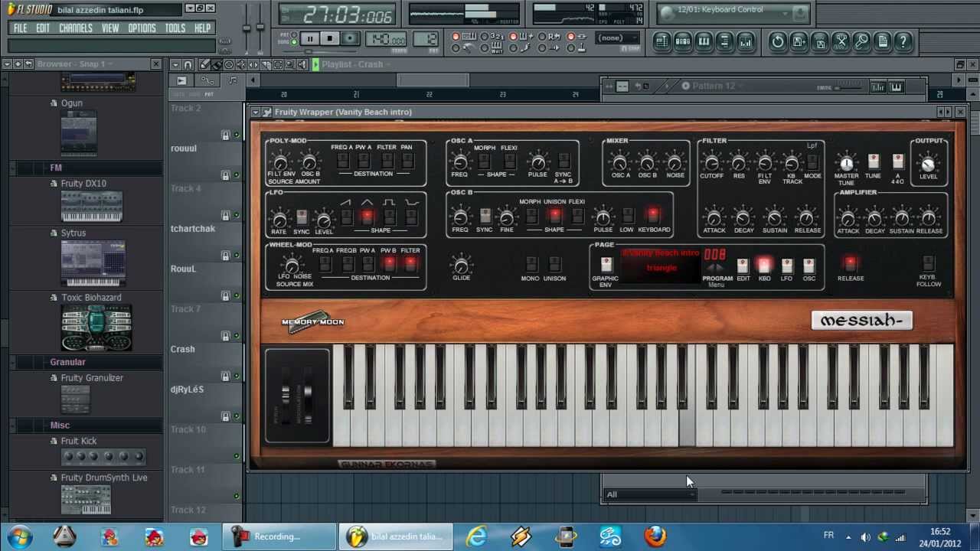The image size is (980, 551).
Task: Toggle Wheel-Mod PW B destination switch
Action: click(x=389, y=264)
